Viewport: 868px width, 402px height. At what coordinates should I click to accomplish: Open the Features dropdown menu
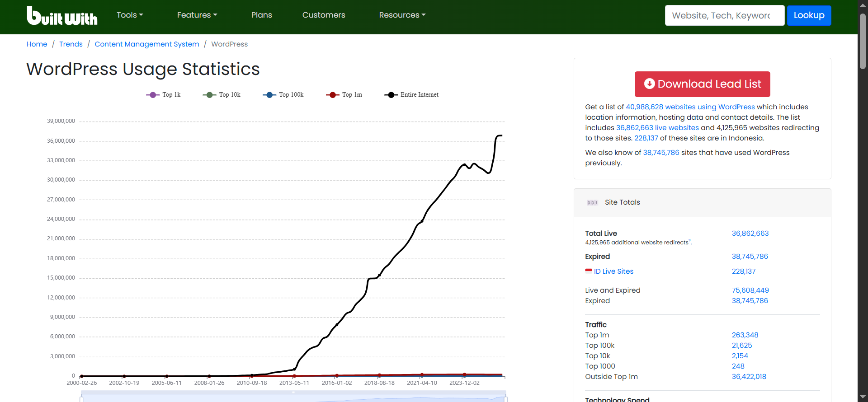[x=197, y=15]
